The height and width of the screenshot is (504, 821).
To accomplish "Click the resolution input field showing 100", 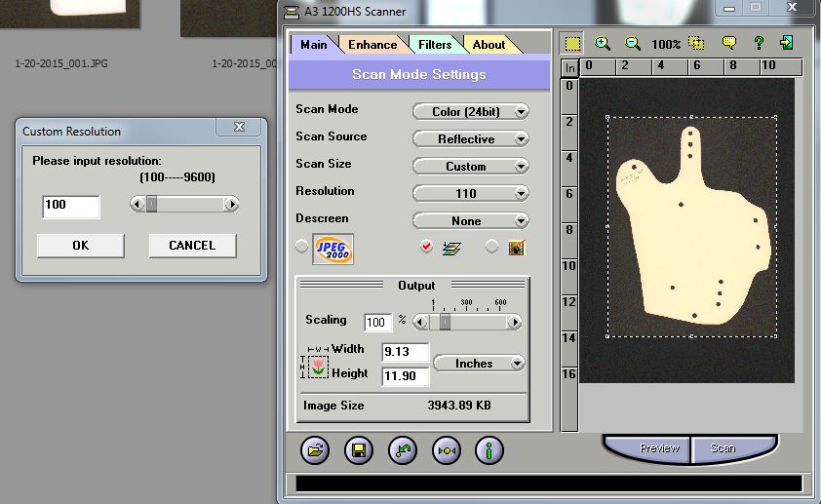I will (71, 206).
